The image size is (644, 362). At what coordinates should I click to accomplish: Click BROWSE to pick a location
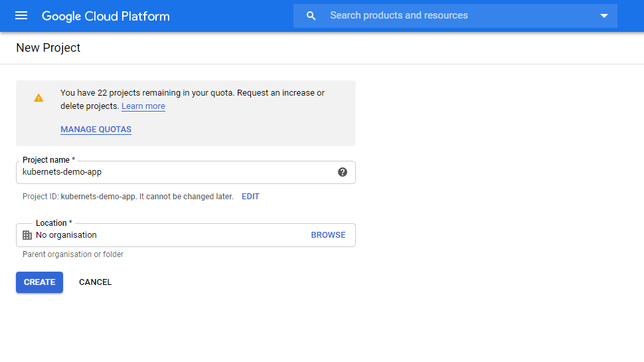[328, 235]
